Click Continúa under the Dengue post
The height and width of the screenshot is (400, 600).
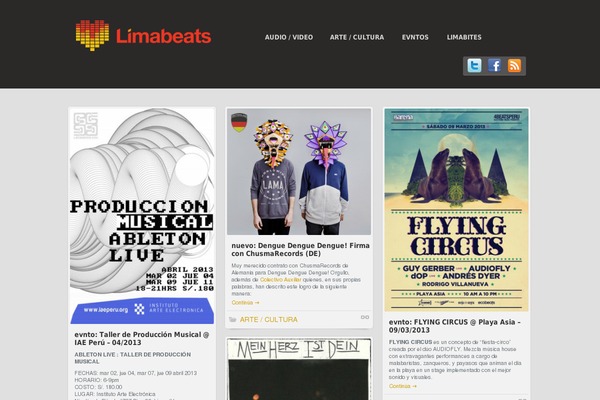point(245,302)
